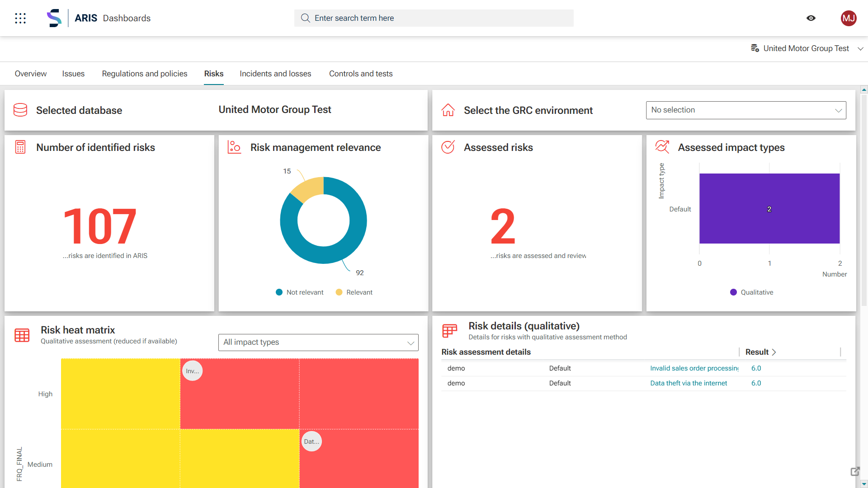The width and height of the screenshot is (868, 488).
Task: Click the Risk heat matrix grid icon
Action: tap(22, 335)
